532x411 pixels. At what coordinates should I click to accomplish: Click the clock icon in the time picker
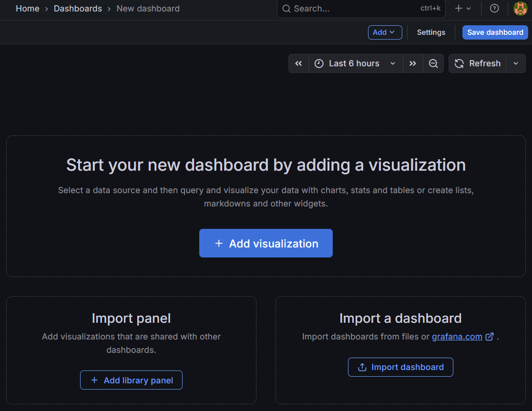(x=318, y=63)
